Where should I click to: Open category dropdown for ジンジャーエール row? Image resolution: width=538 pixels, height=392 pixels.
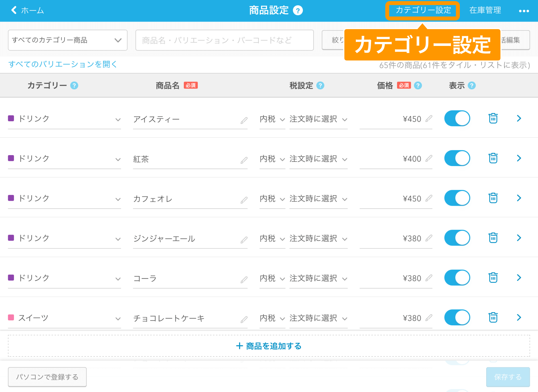[x=64, y=238]
